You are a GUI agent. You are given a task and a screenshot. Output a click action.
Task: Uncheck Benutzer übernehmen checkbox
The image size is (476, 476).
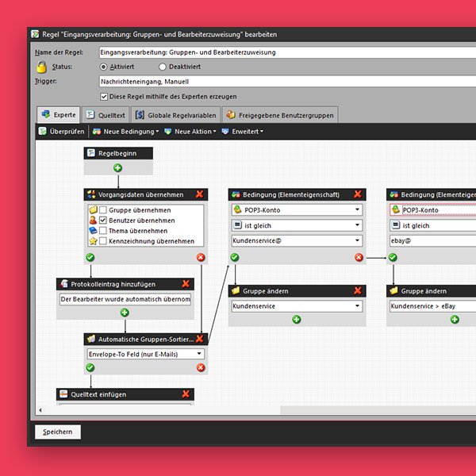coord(103,220)
